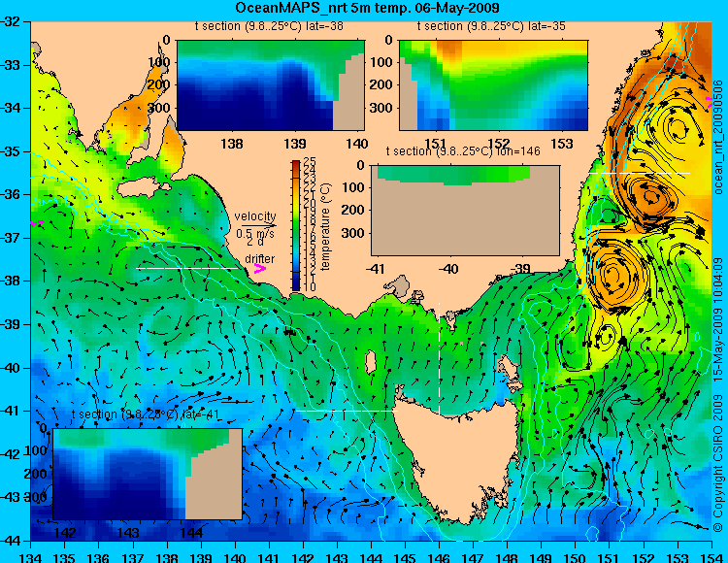Open the lat=-38 temperature section inset plot
This screenshot has width=728, height=563.
pos(271,85)
